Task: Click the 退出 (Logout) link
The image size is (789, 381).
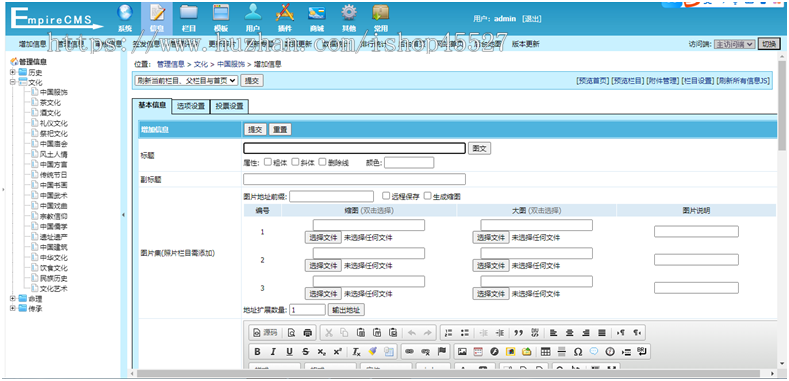Action: 531,19
